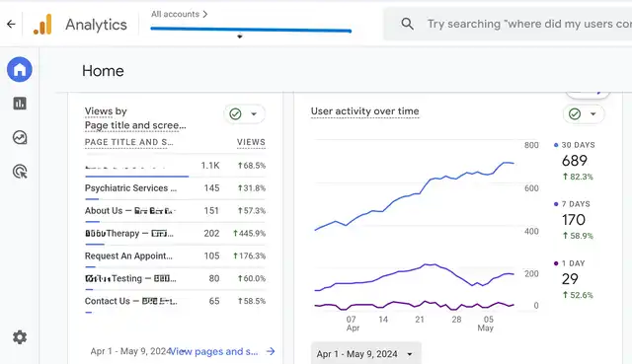Open the Apr 1 - May 9, 2024 date dropdown
The width and height of the screenshot is (632, 364).
(365, 354)
